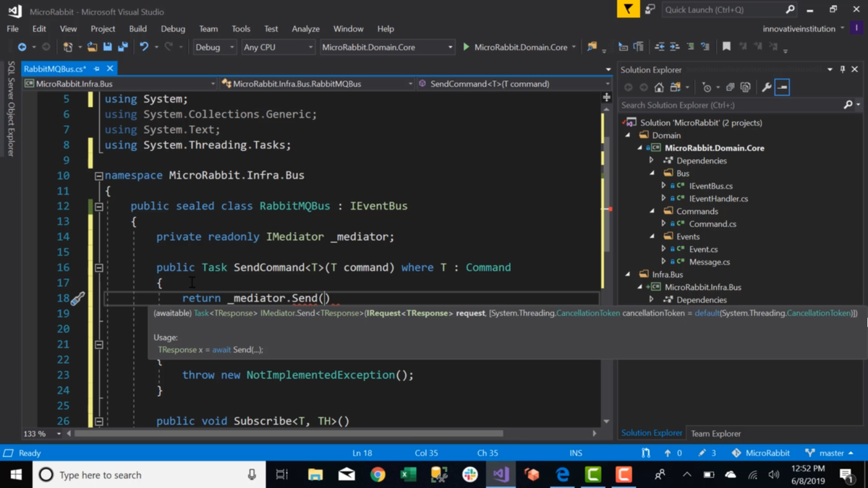Screen dimensions: 868x488
Task: Collapse the namespace block on line 10
Action: (99, 176)
